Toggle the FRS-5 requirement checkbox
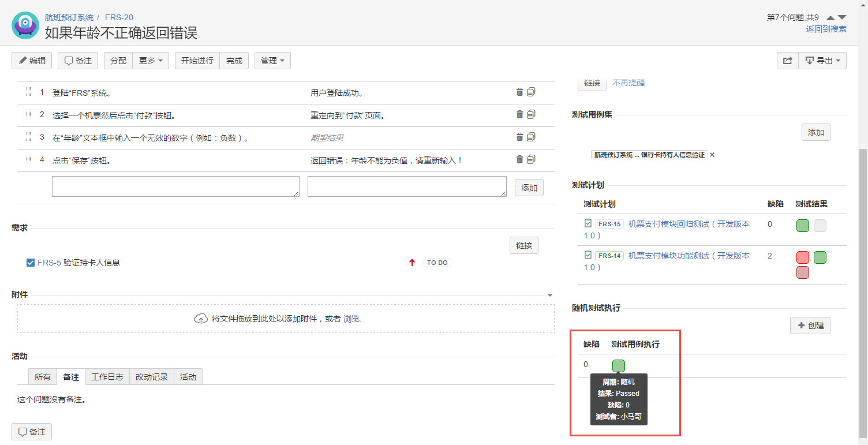Viewport: 868px width, 445px height. (31, 263)
